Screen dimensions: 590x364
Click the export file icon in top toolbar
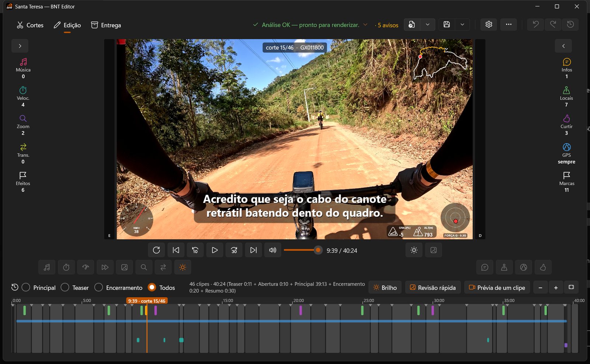(412, 25)
